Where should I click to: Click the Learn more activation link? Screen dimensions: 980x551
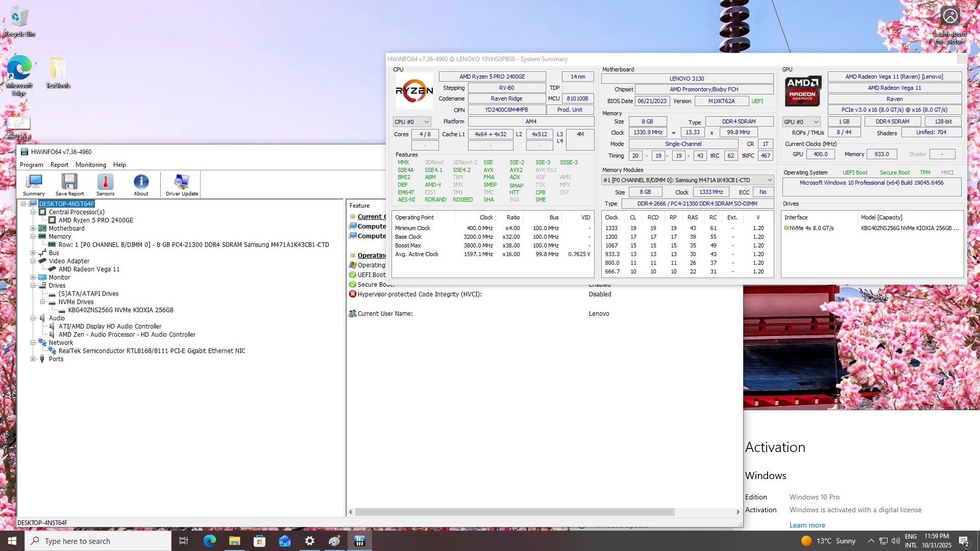point(807,525)
